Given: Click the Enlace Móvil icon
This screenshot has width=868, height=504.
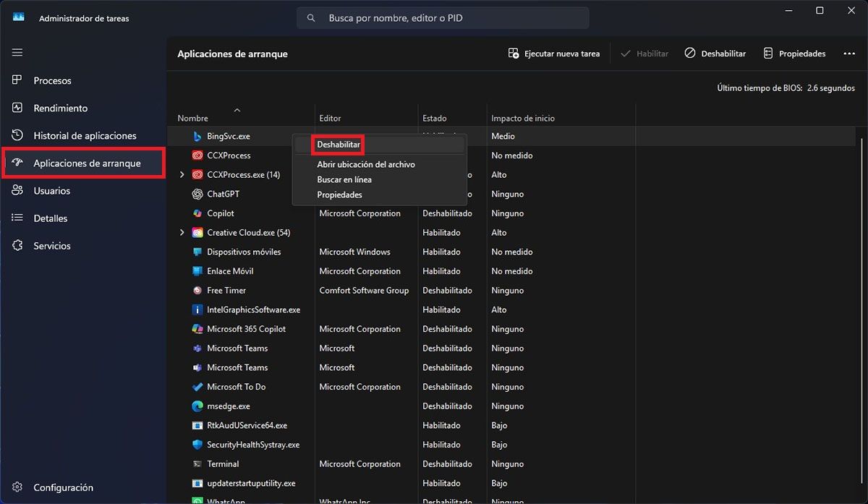Looking at the screenshot, I should click(197, 271).
